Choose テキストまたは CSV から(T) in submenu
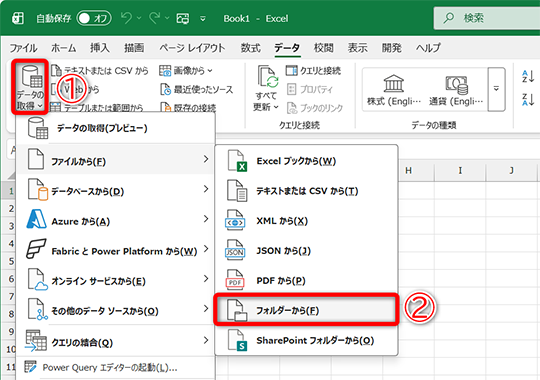 point(306,191)
